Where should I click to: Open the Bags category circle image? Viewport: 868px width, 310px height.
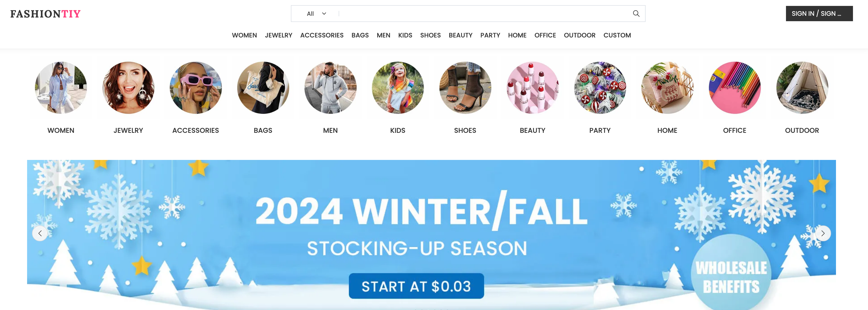tap(263, 88)
